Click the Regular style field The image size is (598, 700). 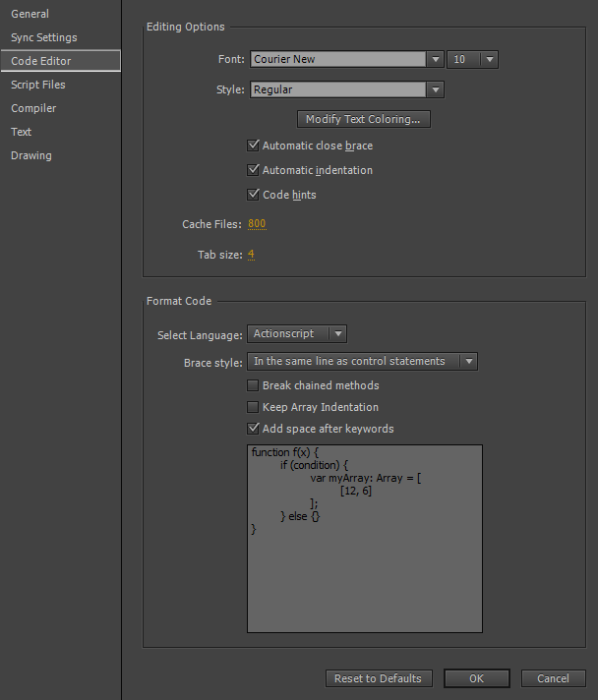(338, 89)
